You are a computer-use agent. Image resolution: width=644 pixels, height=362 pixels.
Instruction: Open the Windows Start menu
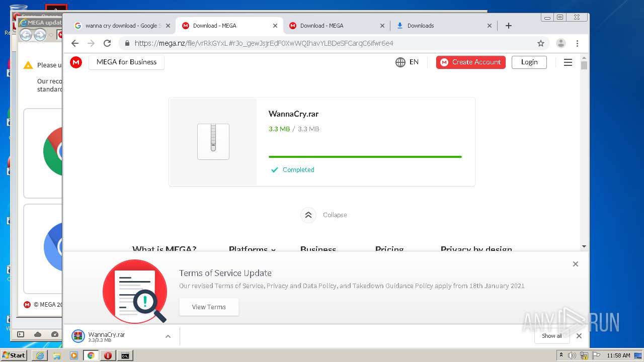[14, 355]
